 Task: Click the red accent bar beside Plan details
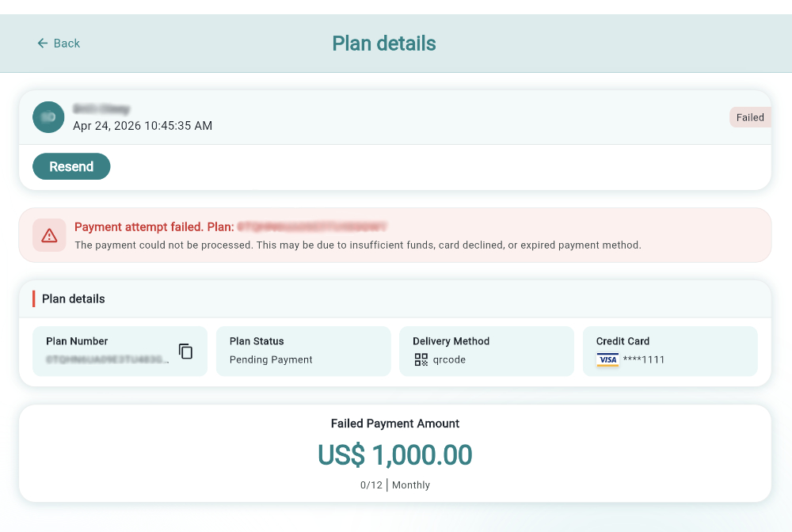click(x=32, y=299)
